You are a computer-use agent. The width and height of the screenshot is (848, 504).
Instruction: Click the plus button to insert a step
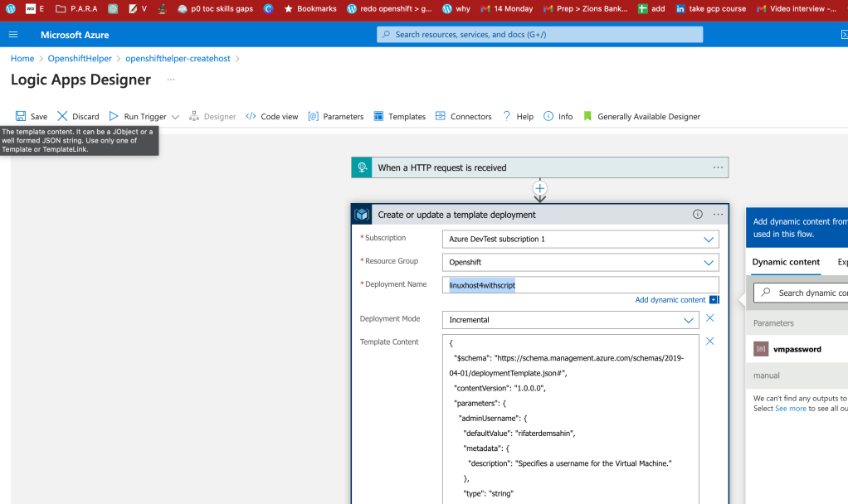click(539, 188)
